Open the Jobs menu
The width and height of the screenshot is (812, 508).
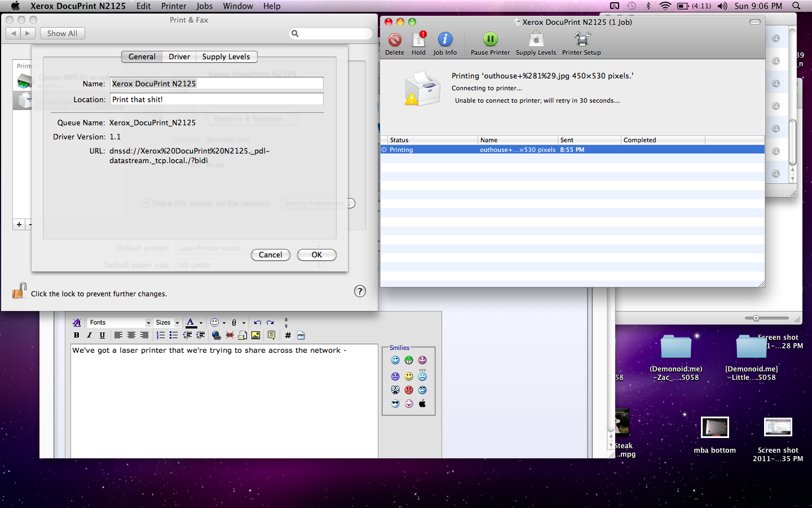click(205, 6)
